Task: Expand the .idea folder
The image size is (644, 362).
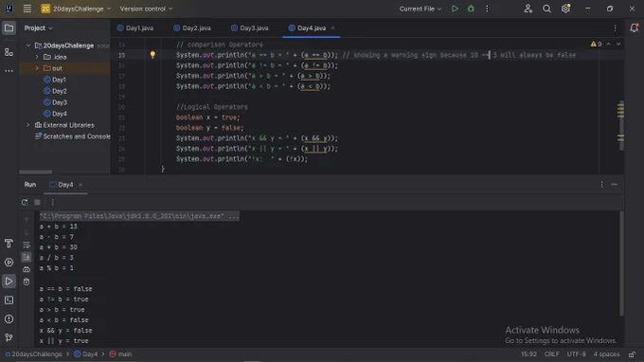Action: 37,57
